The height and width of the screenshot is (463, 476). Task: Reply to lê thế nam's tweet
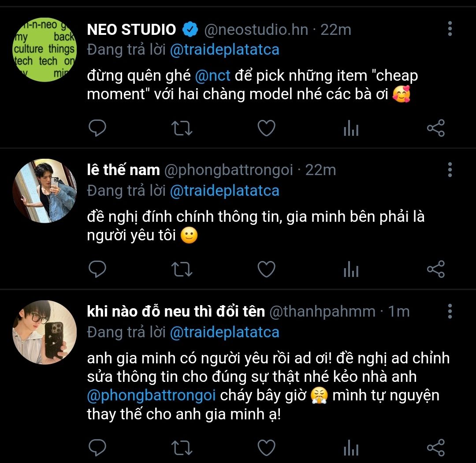click(97, 269)
